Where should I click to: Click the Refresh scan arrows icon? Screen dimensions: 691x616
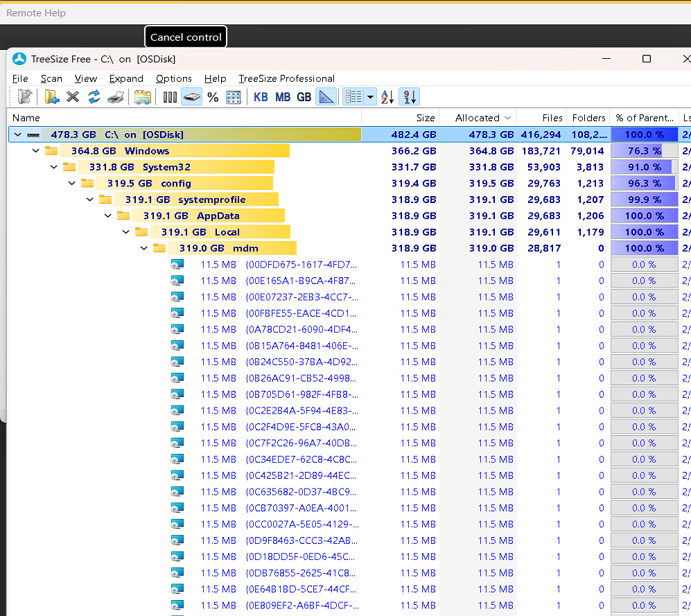pos(94,97)
